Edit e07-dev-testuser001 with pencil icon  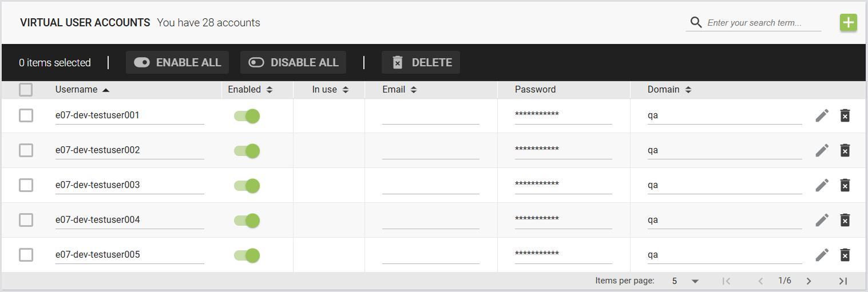tap(822, 115)
